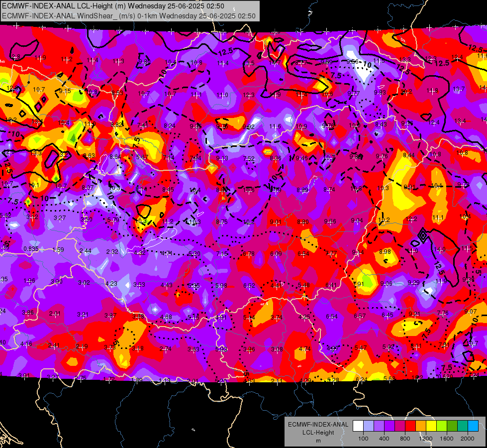The image size is (487, 448).
Task: Click the grid value 3.90
Action: (x=57, y=282)
